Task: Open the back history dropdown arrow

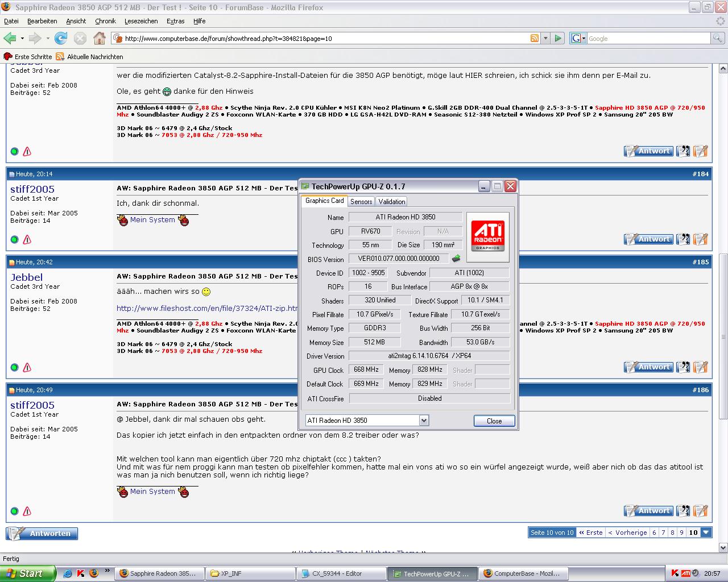Action: pos(22,39)
